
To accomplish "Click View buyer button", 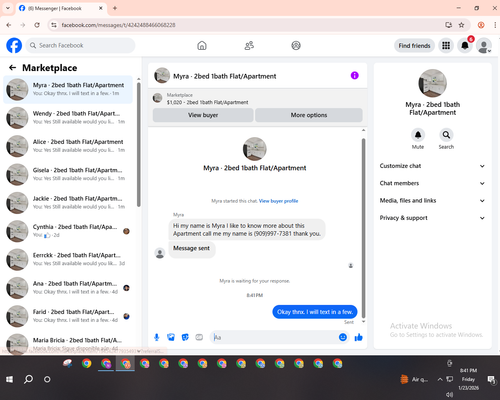I will (203, 115).
